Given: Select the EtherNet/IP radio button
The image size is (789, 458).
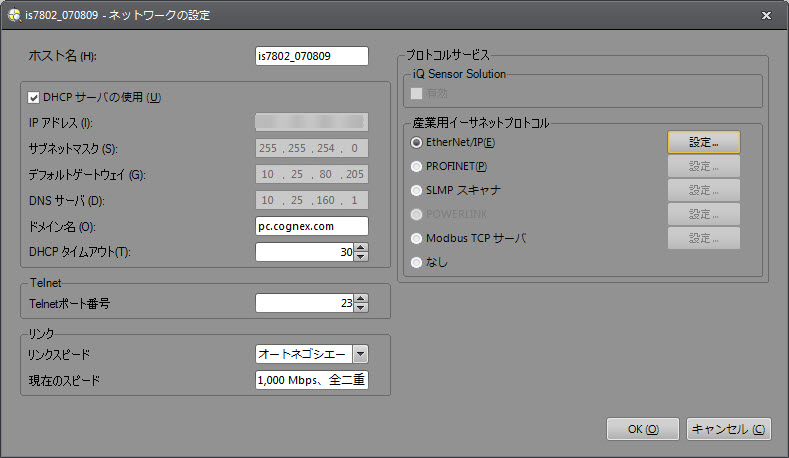Looking at the screenshot, I should [417, 142].
